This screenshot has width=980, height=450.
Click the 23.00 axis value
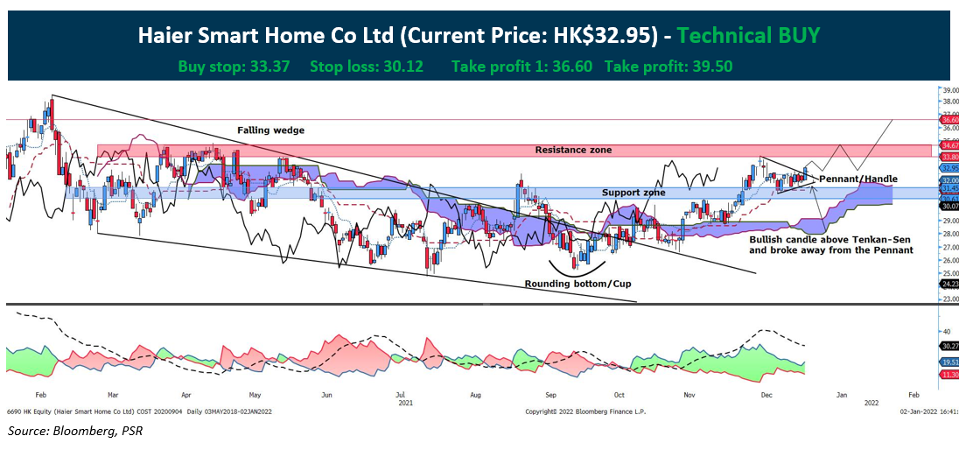[950, 299]
